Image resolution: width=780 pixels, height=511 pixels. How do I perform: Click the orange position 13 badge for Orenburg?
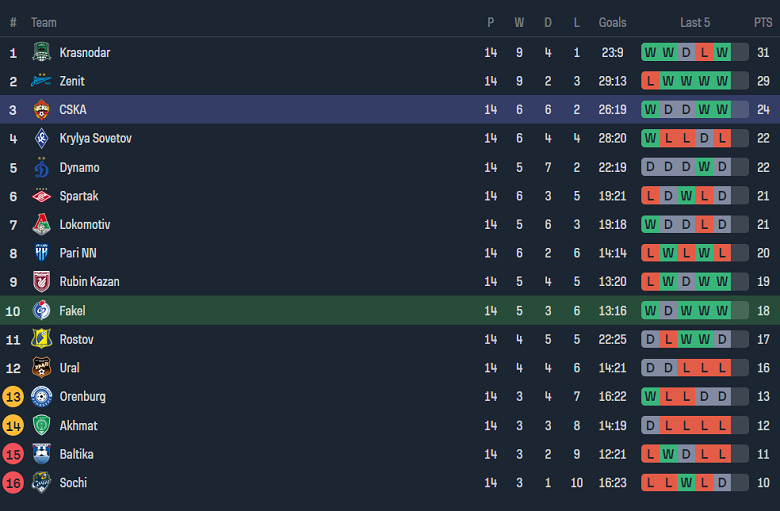point(13,397)
